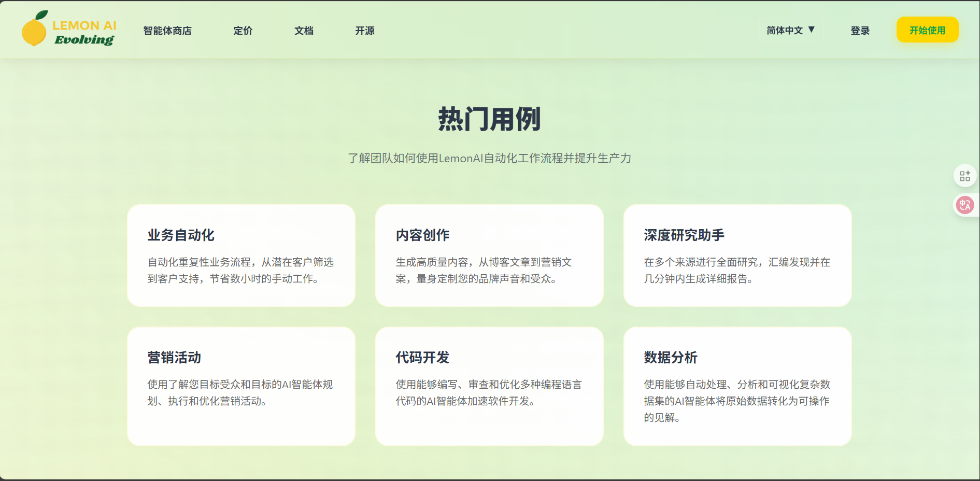This screenshot has height=481, width=980.
Task: Click the floating grid apps icon
Action: [964, 176]
